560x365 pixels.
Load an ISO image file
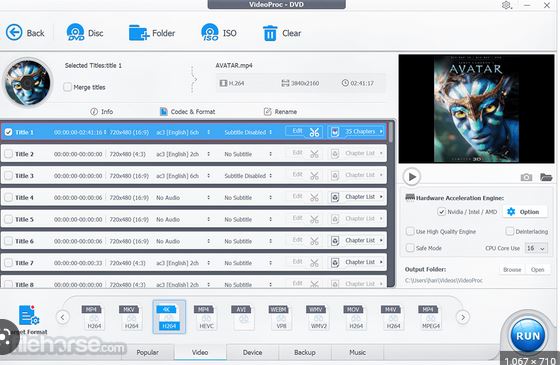tap(210, 32)
